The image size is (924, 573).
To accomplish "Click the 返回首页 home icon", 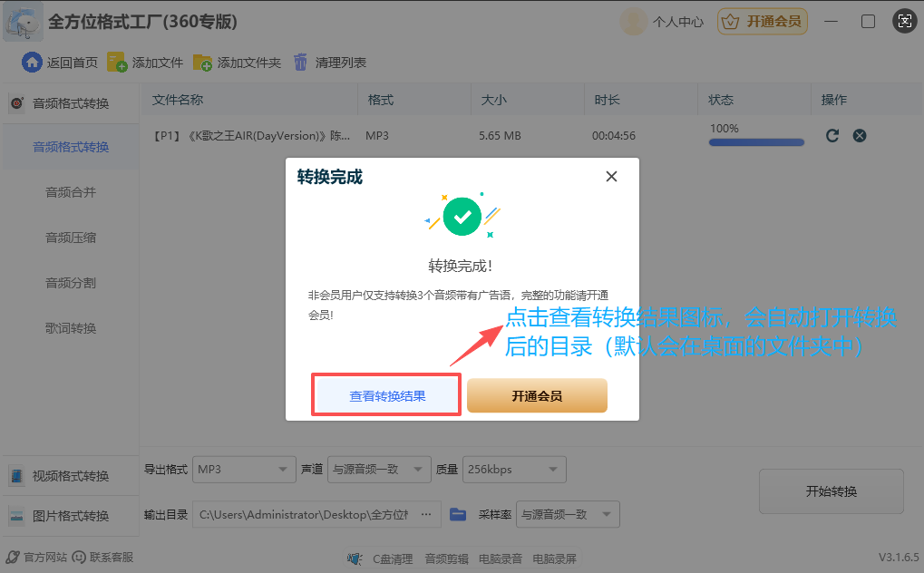I will 32,63.
